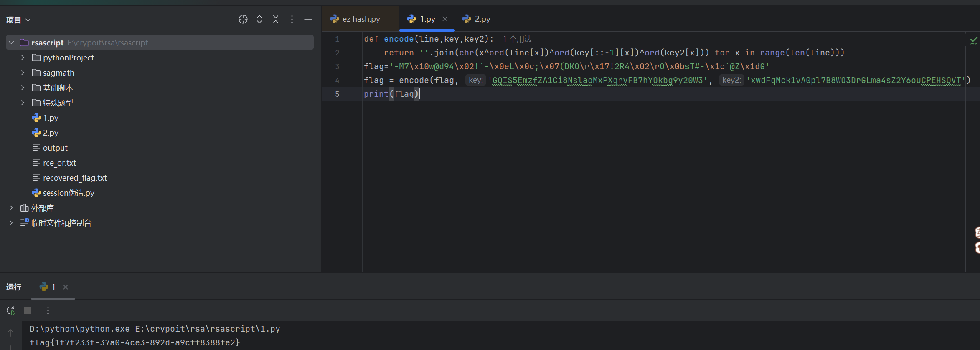Click the def encode function name
Screen dimensions: 980x350
click(399, 39)
